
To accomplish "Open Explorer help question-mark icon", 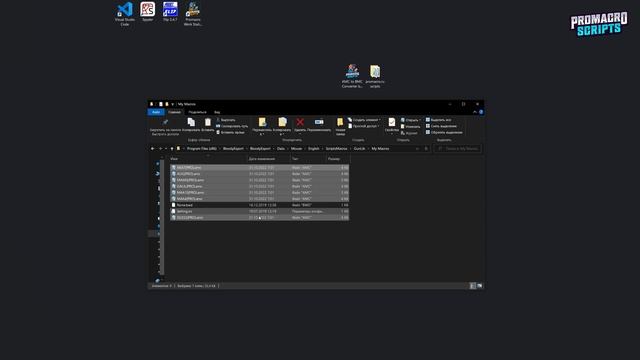I will tap(481, 112).
